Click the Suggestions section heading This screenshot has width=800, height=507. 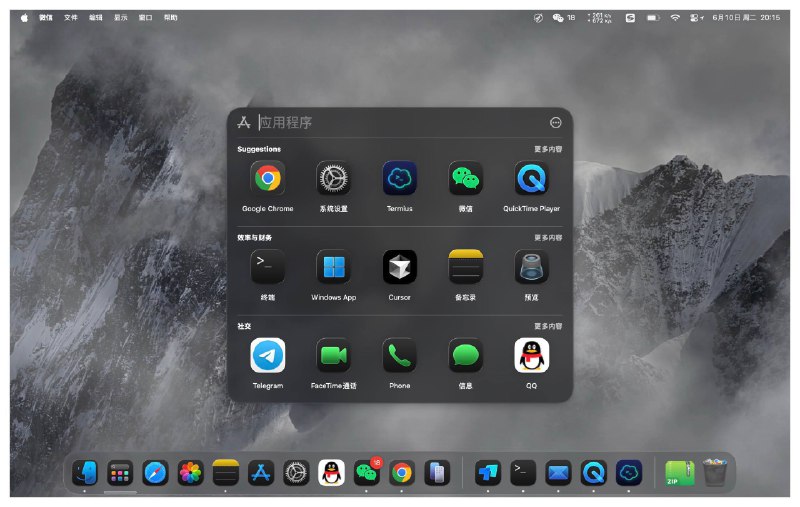point(259,149)
